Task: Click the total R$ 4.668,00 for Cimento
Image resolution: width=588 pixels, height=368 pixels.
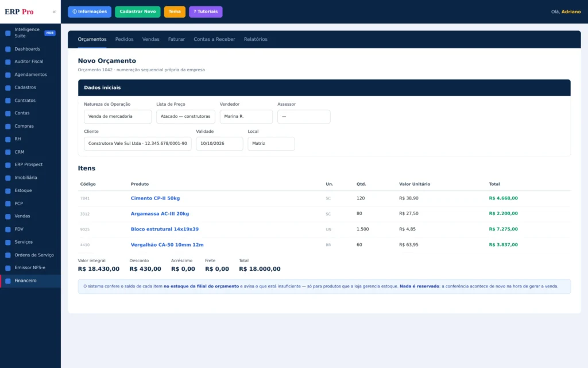Action: [503, 198]
